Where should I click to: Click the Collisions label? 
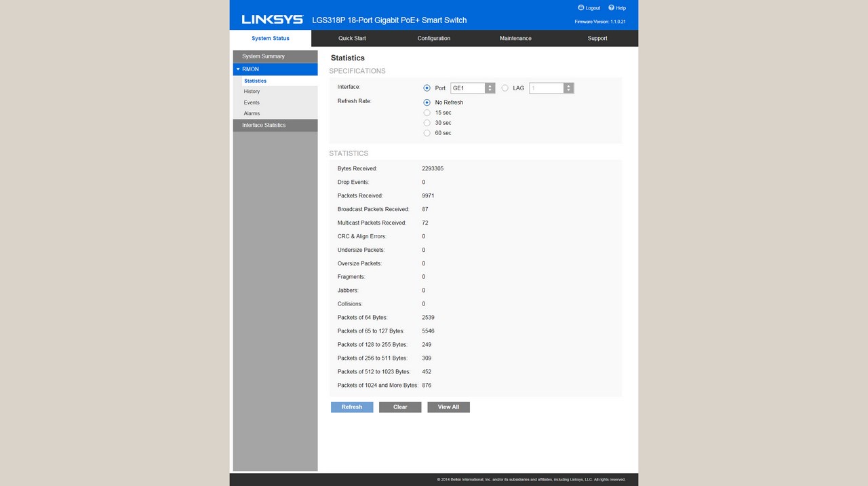(351, 304)
